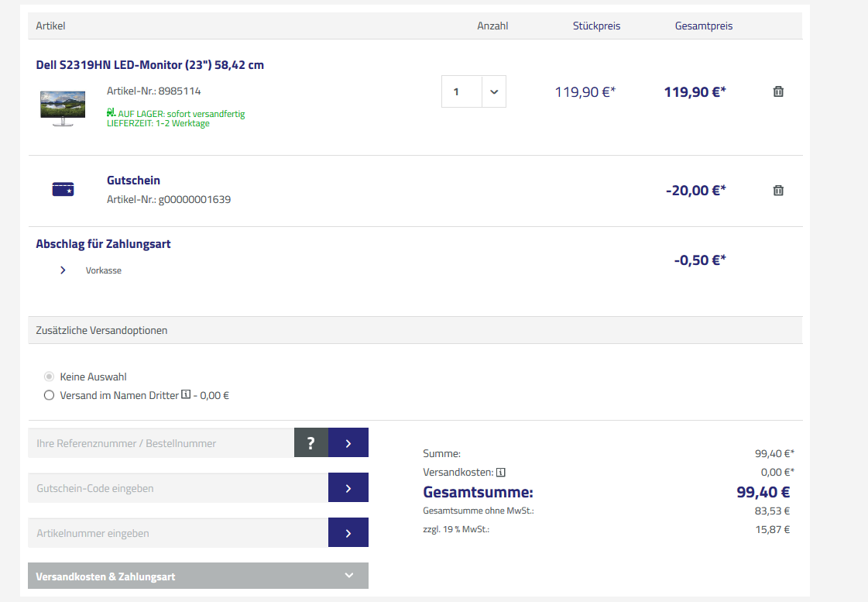The height and width of the screenshot is (602, 868).
Task: Click the Dell monitor thumbnail image
Action: click(x=63, y=107)
